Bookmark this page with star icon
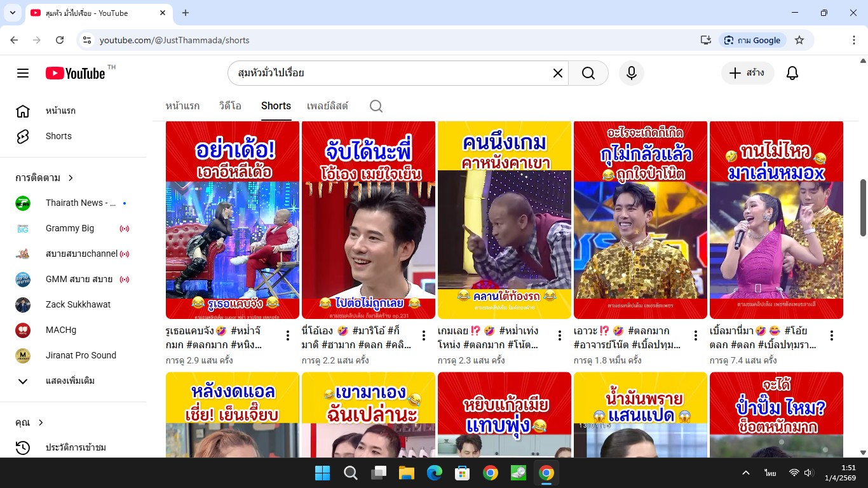This screenshot has width=868, height=488. coord(799,40)
